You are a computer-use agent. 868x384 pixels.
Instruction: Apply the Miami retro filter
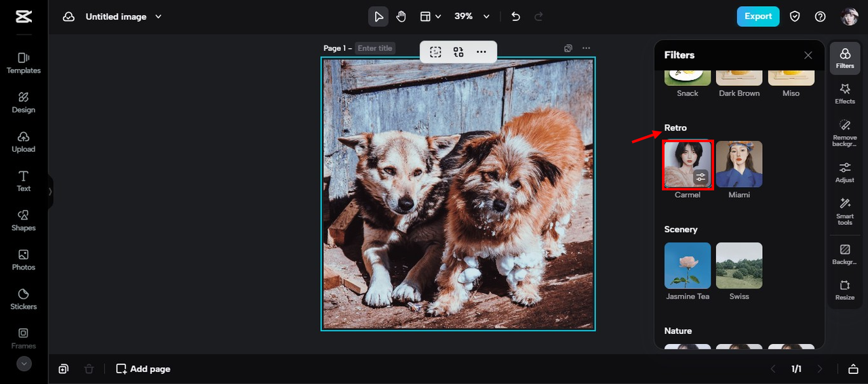[739, 164]
